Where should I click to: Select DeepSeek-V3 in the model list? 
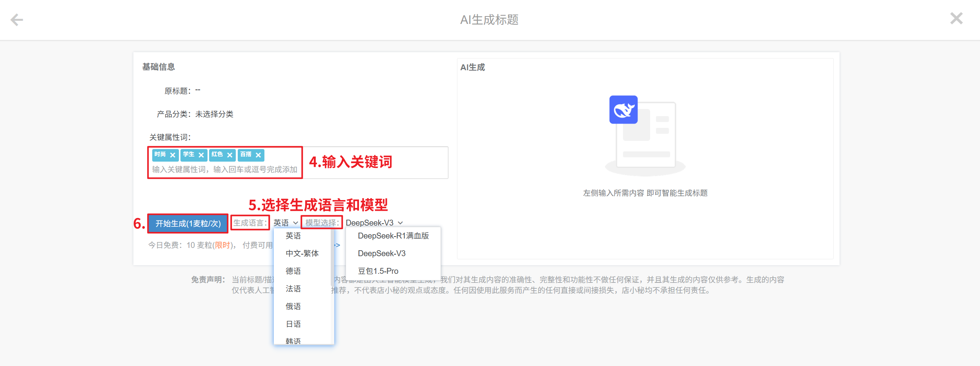click(x=382, y=253)
